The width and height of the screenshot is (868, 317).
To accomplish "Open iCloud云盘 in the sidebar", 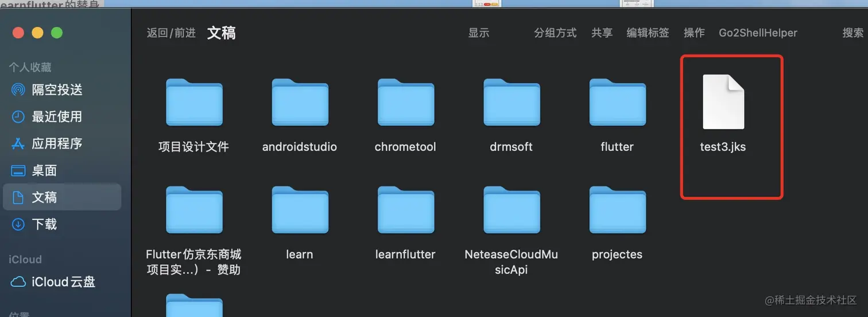I will click(x=62, y=282).
